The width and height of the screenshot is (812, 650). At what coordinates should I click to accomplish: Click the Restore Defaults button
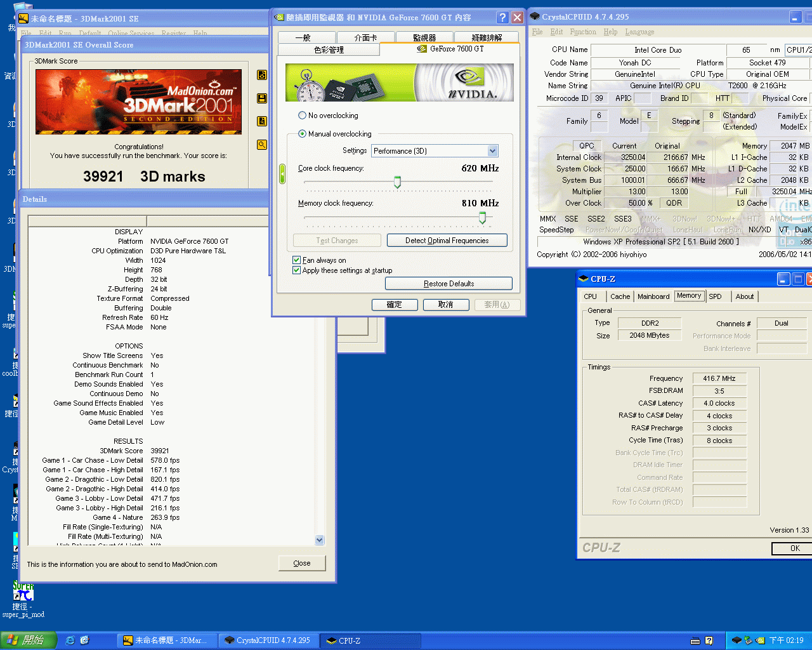point(449,284)
